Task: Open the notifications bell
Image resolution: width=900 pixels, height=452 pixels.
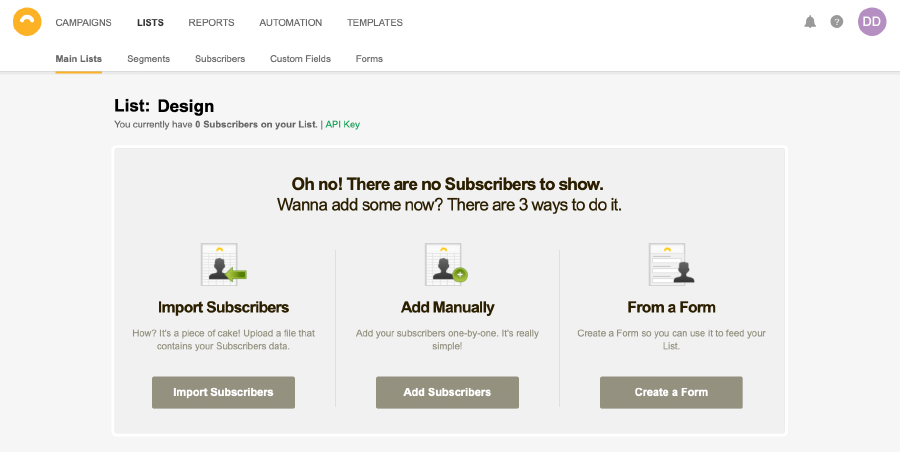Action: click(810, 22)
